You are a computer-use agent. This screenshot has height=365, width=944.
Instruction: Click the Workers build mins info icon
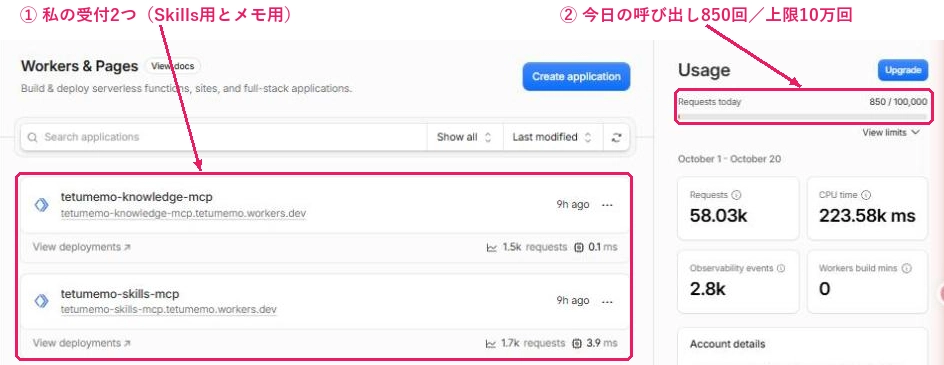pos(906,269)
